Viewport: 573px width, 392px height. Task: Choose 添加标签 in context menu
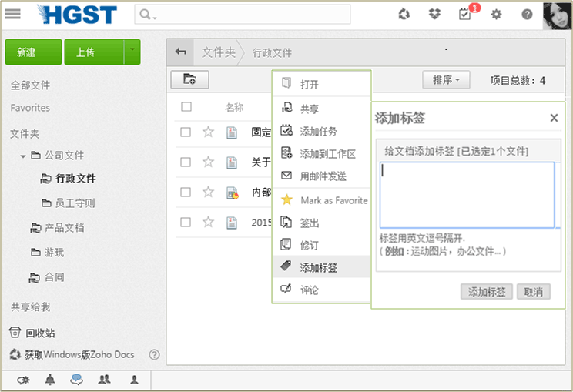(322, 267)
